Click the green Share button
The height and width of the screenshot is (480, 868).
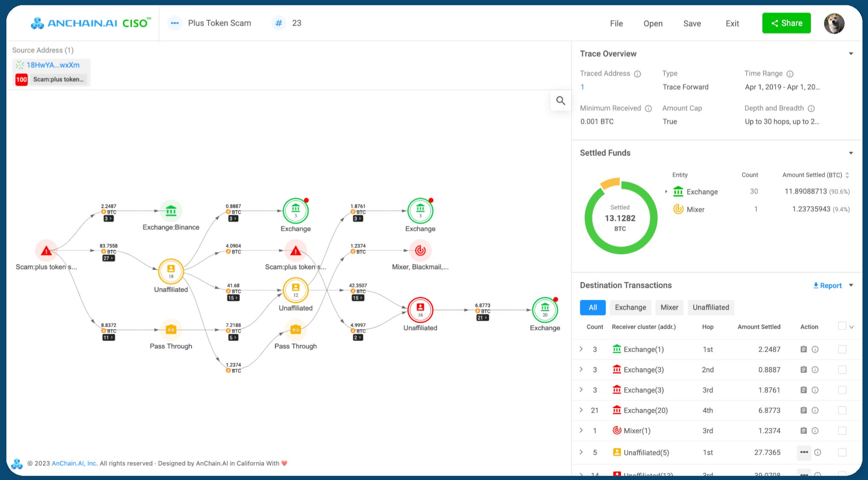(x=786, y=23)
